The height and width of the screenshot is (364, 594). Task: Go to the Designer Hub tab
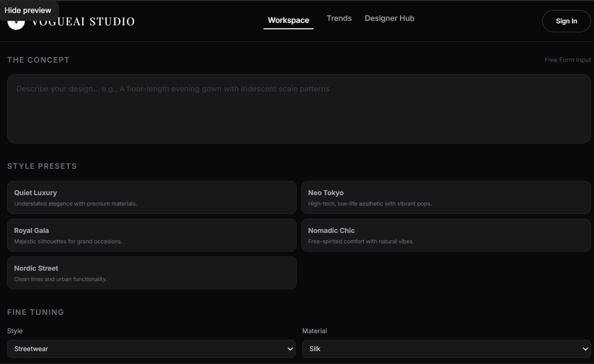389,18
